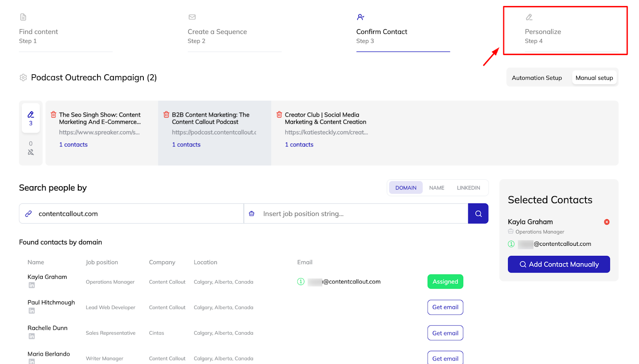The height and width of the screenshot is (364, 639).
Task: Click Maria Berlando name in table
Action: click(49, 354)
